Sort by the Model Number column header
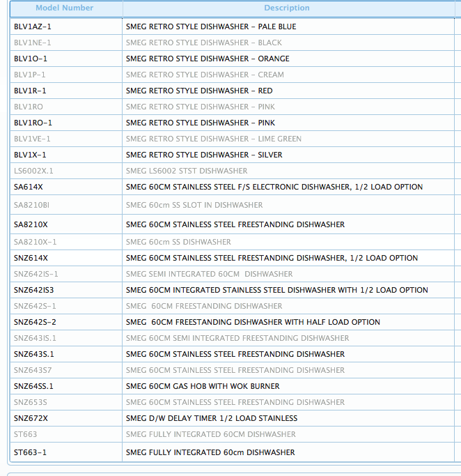Image resolution: width=461 pixels, height=476 pixels. 66,8
